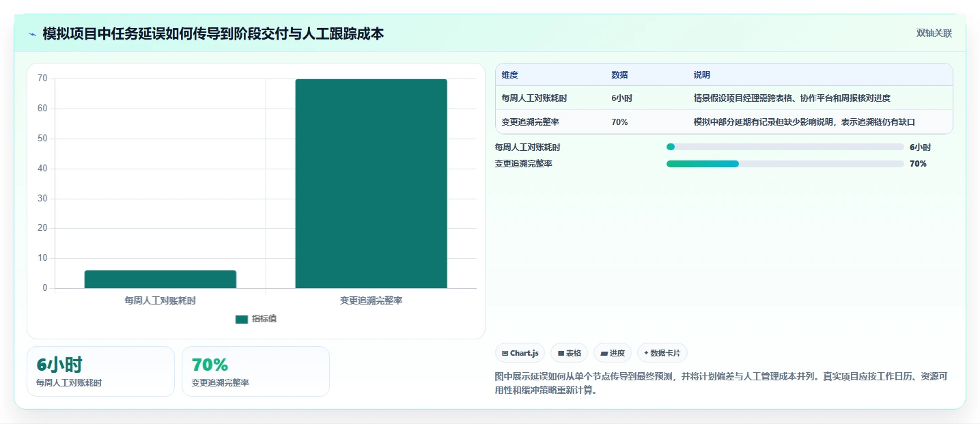
Task: Click the 每周人工对账耗时 x-axis label
Action: coord(160,300)
